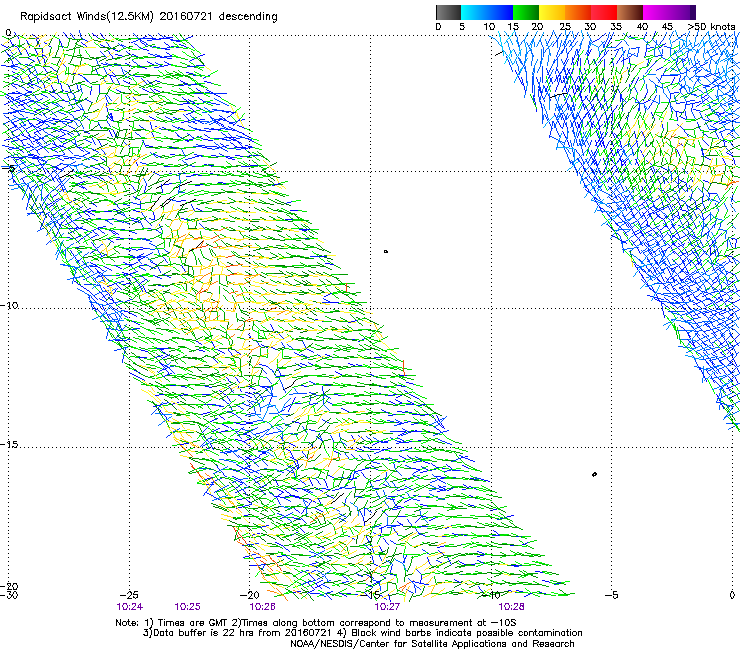Click the NOAA/NESDIS credit line

click(x=432, y=644)
